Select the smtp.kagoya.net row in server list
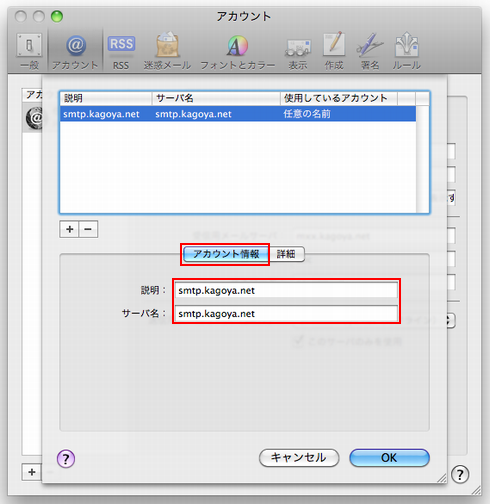Image resolution: width=490 pixels, height=504 pixels. tap(238, 114)
